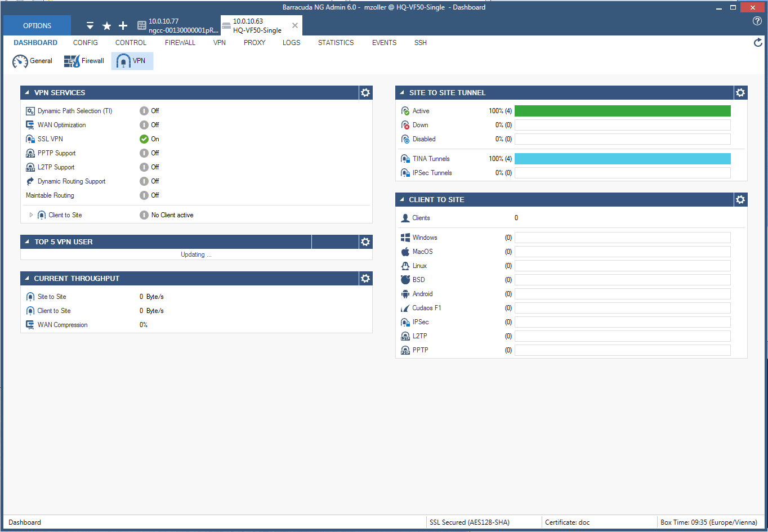Click the refresh icon at top right
The image size is (768, 532).
[758, 42]
